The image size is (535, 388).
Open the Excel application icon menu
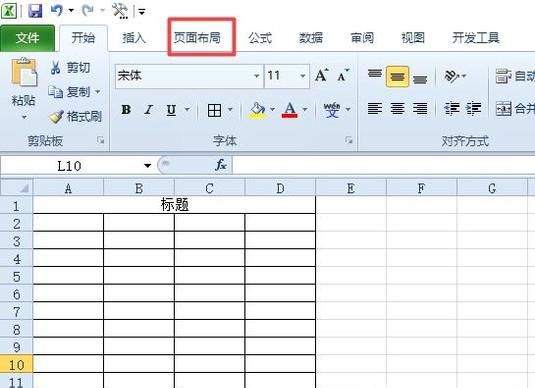(x=9, y=11)
